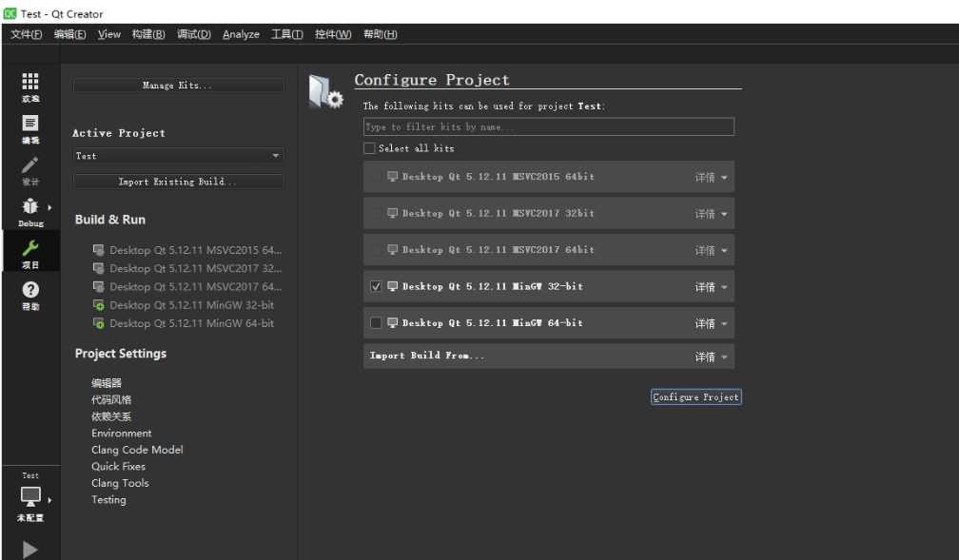
Task: Open the Test kit selector monitor icon
Action: pyautogui.click(x=30, y=495)
